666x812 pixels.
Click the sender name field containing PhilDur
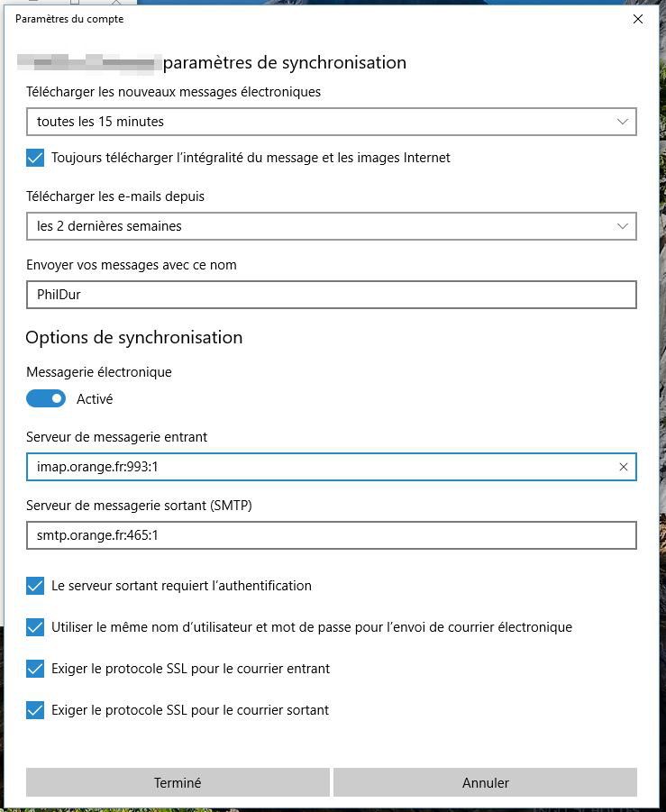click(x=331, y=295)
